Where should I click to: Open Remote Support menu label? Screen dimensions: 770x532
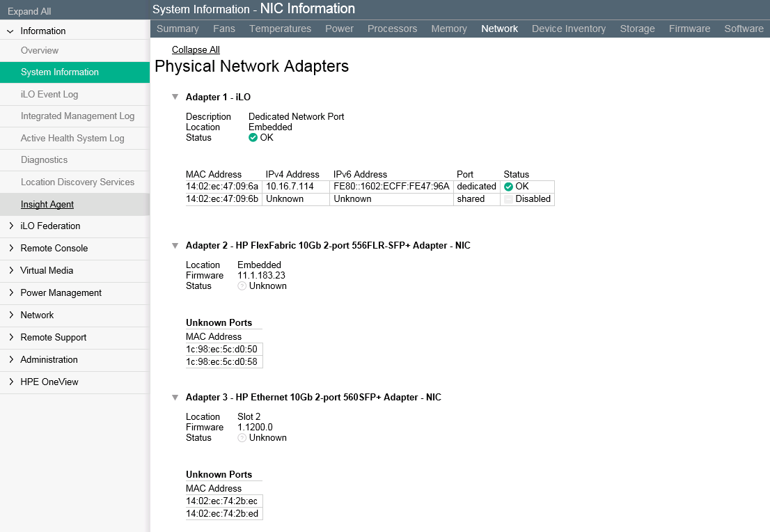[53, 338]
